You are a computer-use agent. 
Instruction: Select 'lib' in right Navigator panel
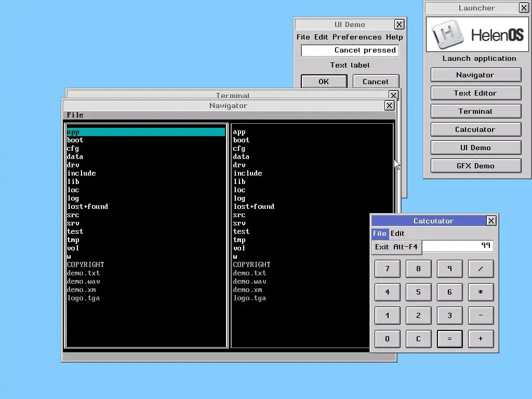[312, 181]
